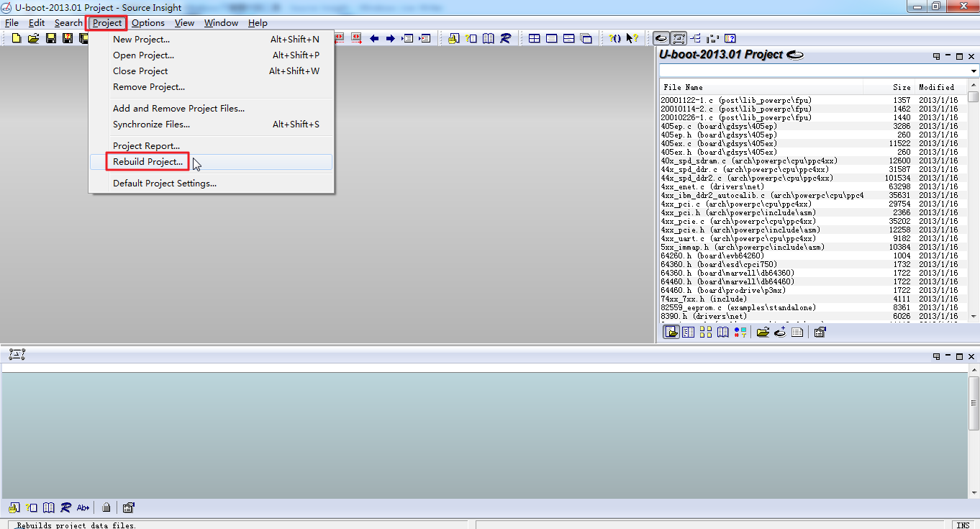Toggle the Context Window lock icon
The image size is (980, 529).
point(106,507)
